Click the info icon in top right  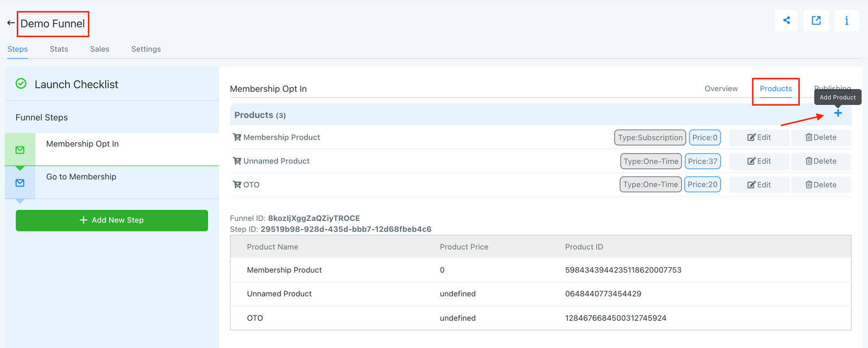pyautogui.click(x=846, y=21)
